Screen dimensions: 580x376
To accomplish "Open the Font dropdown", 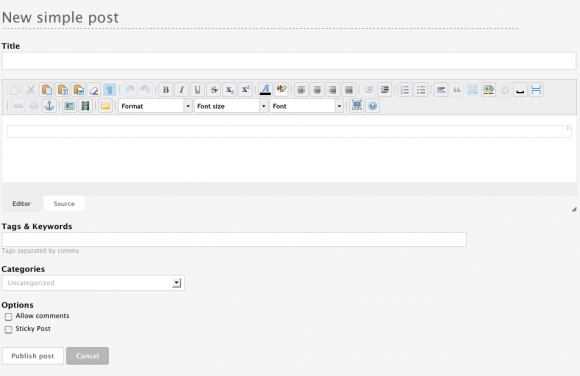I will 306,106.
